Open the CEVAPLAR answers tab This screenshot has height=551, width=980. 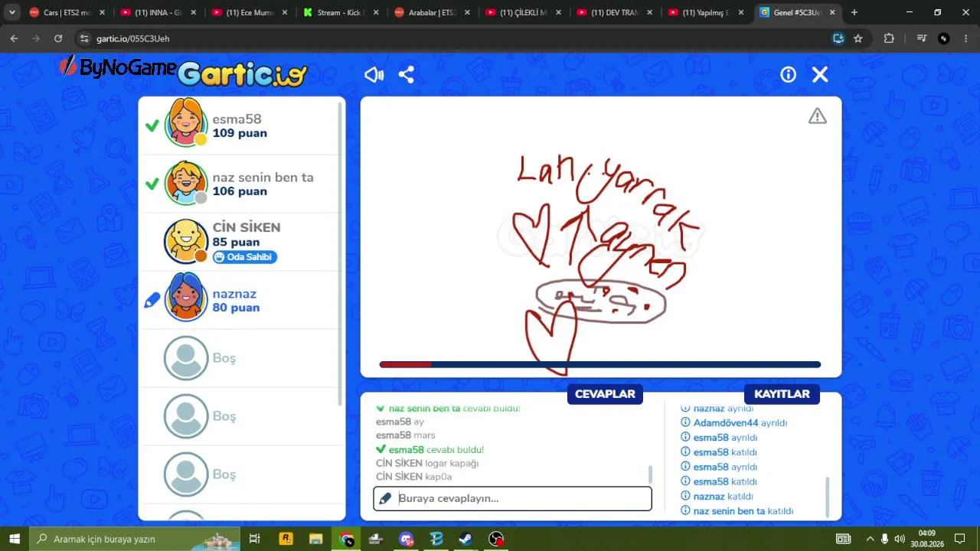tap(605, 394)
